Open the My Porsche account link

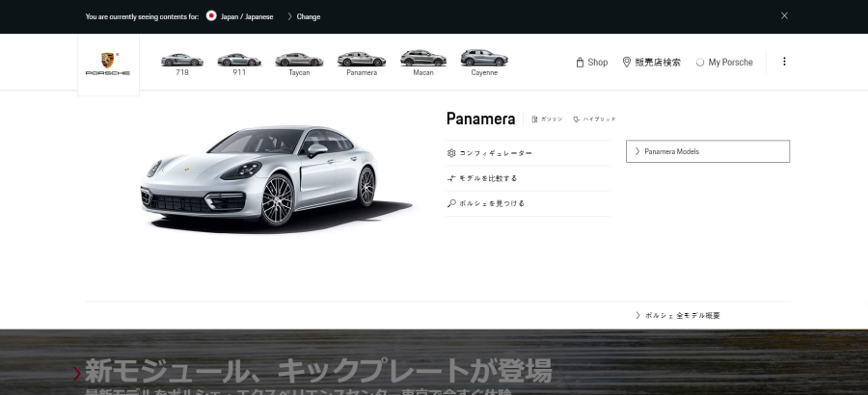(724, 62)
